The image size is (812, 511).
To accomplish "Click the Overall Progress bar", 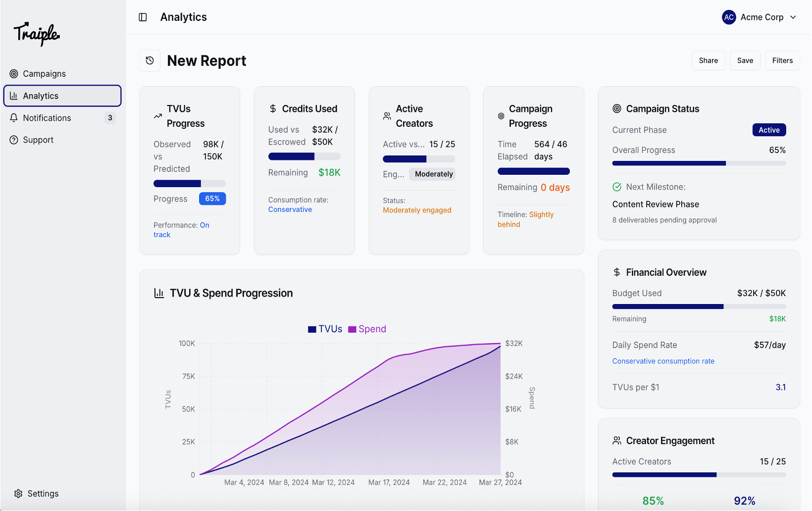I will (699, 163).
